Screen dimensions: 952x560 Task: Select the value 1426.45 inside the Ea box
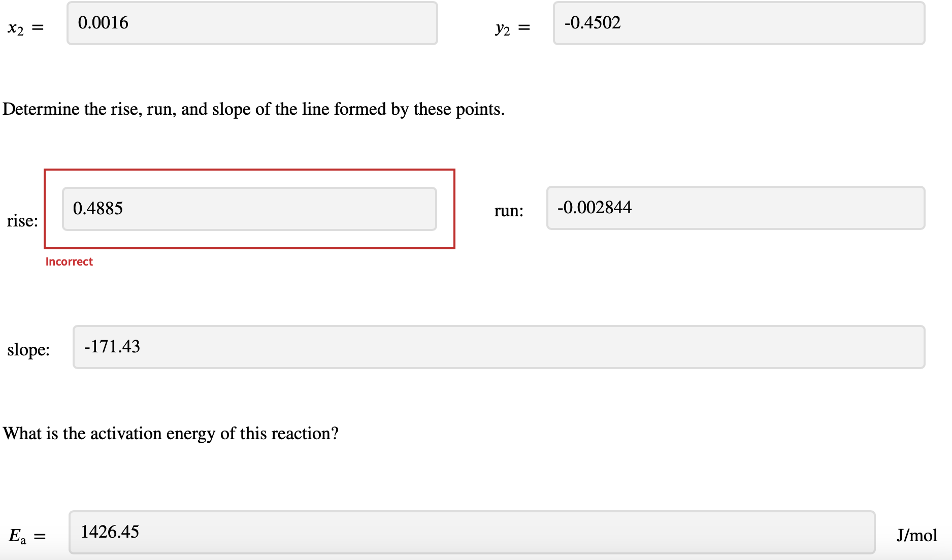[110, 532]
